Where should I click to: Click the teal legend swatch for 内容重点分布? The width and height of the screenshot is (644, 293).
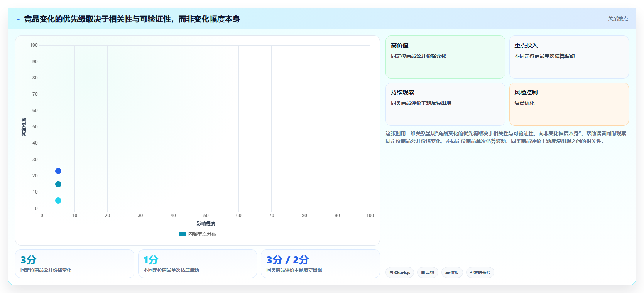coord(183,234)
